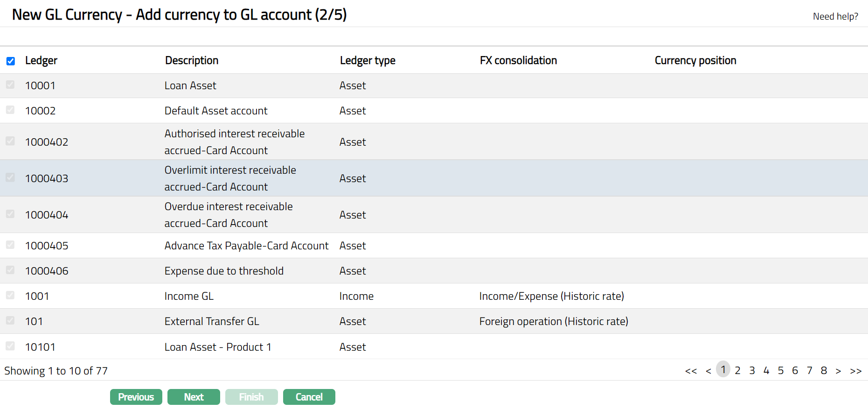Viewport: 868px width, 417px height.
Task: Open page 5 of ledger list
Action: tap(780, 371)
